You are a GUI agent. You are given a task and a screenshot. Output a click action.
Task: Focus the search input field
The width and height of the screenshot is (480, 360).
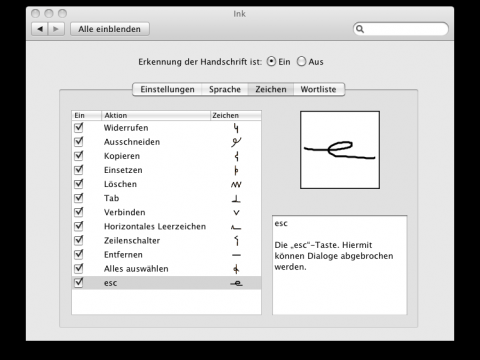pyautogui.click(x=401, y=29)
